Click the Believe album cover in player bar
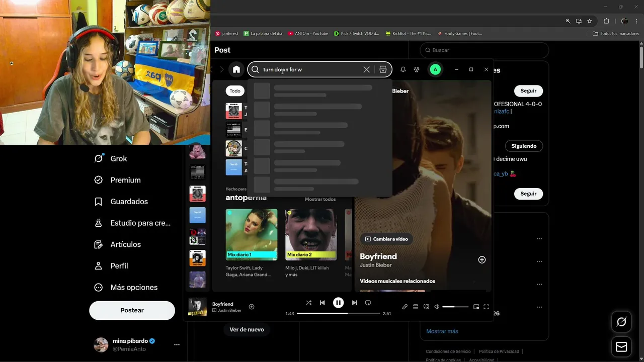This screenshot has width=644, height=362. click(x=198, y=307)
